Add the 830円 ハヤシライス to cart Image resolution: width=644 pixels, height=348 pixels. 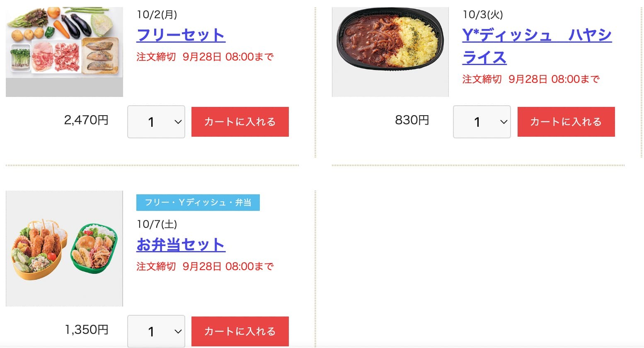click(x=566, y=122)
